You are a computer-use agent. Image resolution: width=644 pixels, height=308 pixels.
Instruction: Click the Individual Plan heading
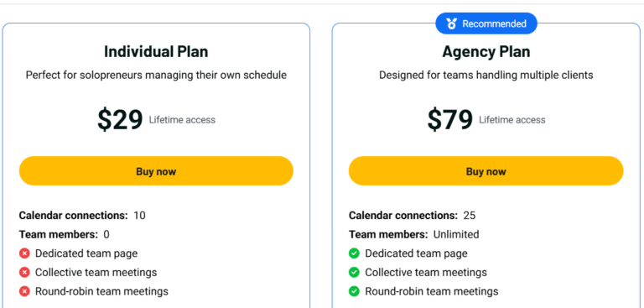point(156,52)
